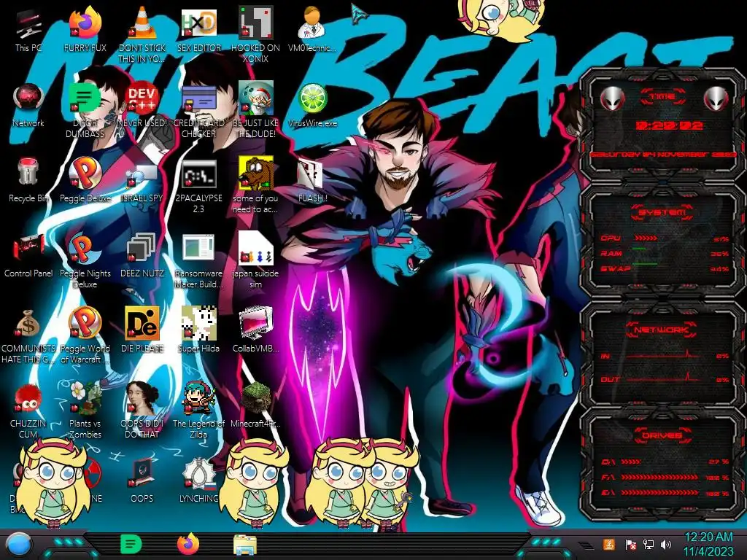Click the network IN graph line

pyautogui.click(x=662, y=355)
